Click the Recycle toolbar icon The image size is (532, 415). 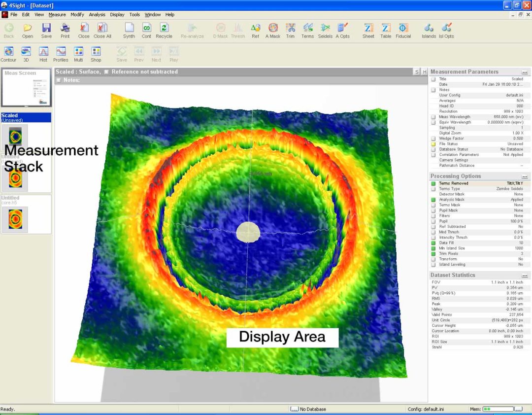click(x=164, y=30)
